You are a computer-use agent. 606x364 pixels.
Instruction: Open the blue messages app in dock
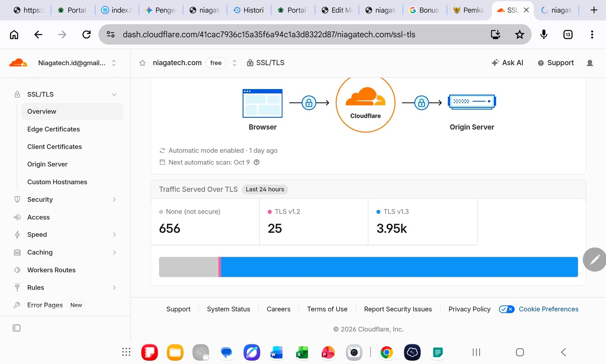[x=226, y=352]
